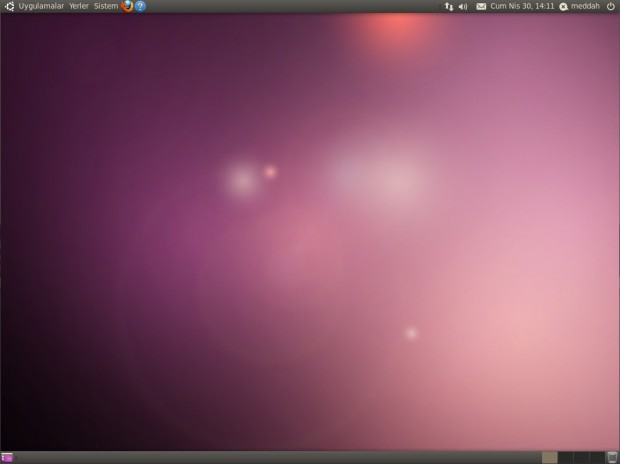Switch to the second workspace in the switcher
Viewport: 620px width, 464px height.
pyautogui.click(x=565, y=458)
